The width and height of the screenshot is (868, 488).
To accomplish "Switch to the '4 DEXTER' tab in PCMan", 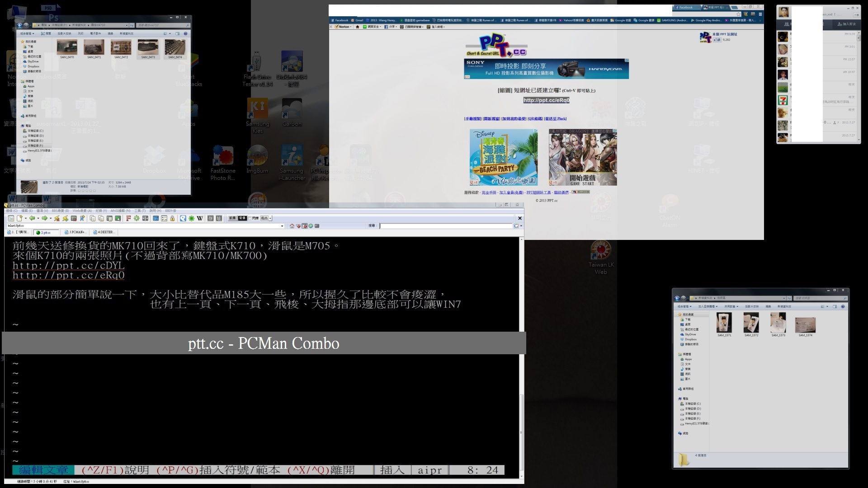I will click(104, 232).
